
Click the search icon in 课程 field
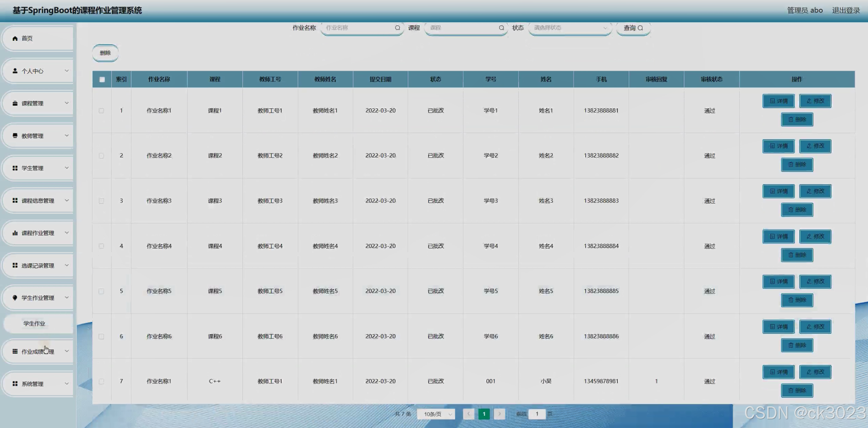[501, 28]
